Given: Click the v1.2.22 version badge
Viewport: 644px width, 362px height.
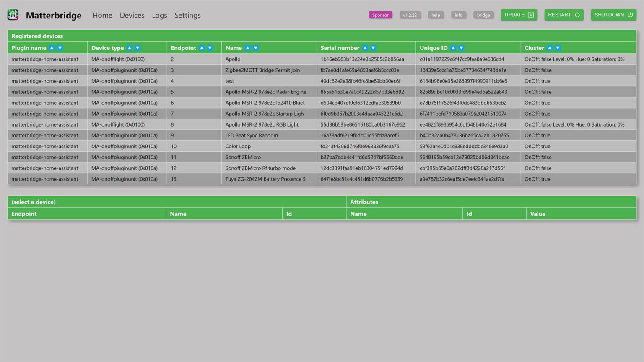Looking at the screenshot, I should point(410,15).
